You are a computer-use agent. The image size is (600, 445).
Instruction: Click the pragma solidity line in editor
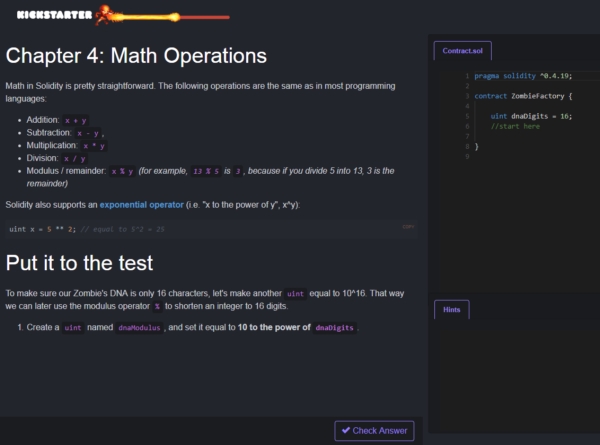pyautogui.click(x=522, y=76)
